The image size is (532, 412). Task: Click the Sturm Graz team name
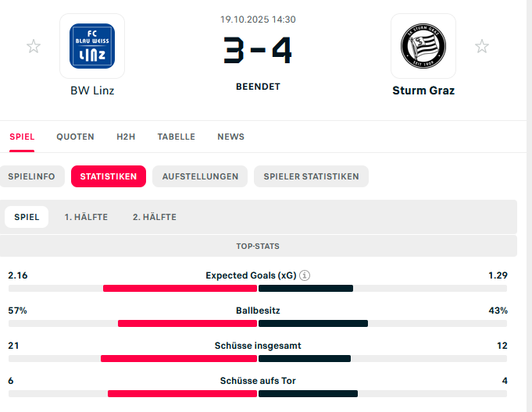click(423, 91)
